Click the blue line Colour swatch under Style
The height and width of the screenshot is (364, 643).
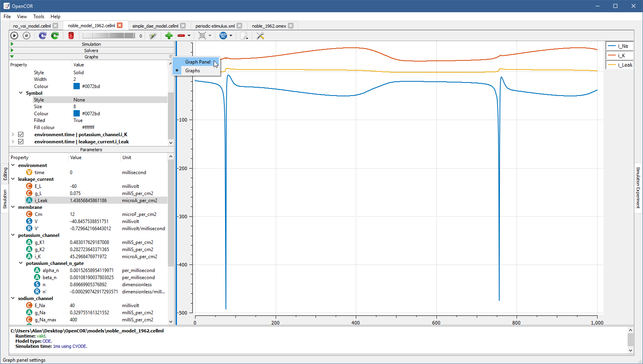[77, 86]
